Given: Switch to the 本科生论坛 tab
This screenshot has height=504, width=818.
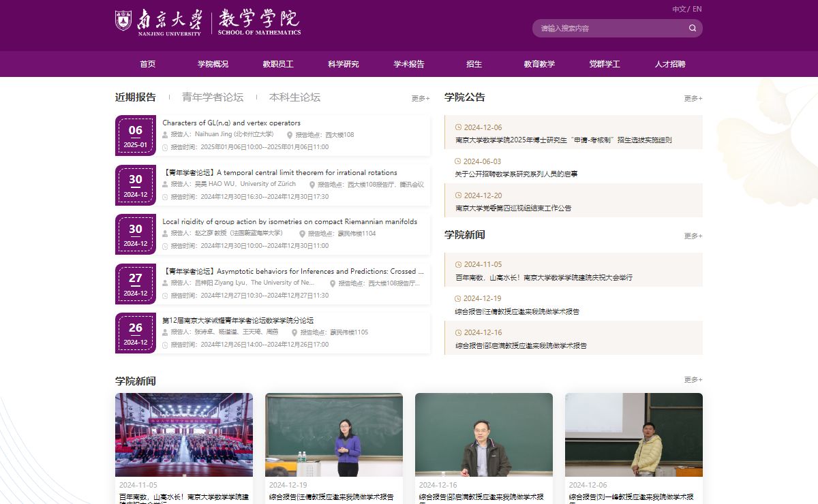Looking at the screenshot, I should pyautogui.click(x=294, y=97).
